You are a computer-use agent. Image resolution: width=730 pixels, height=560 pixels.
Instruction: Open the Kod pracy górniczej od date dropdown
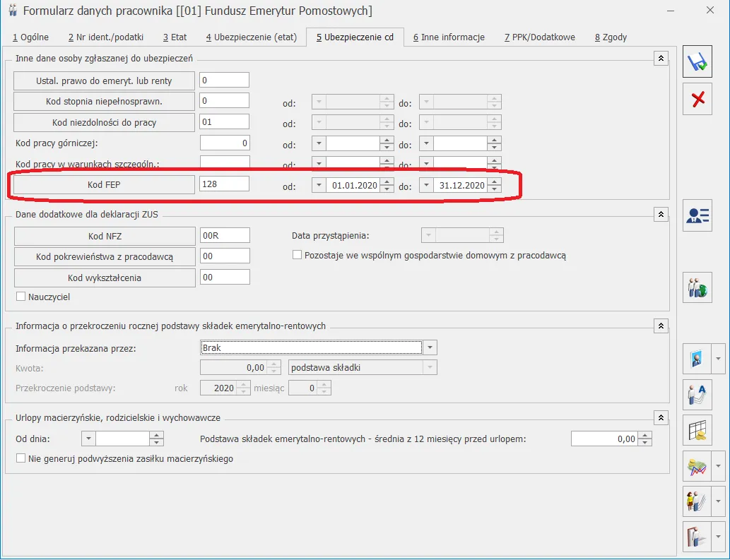coord(319,143)
